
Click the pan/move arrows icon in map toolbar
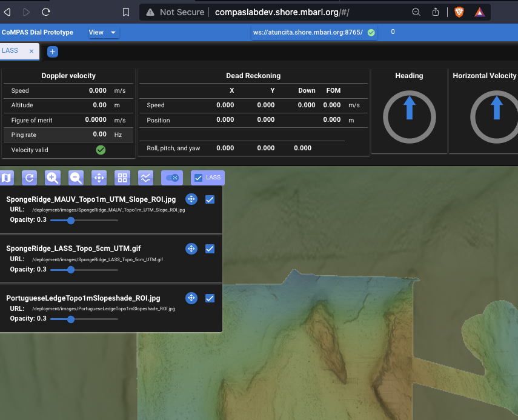click(x=99, y=178)
